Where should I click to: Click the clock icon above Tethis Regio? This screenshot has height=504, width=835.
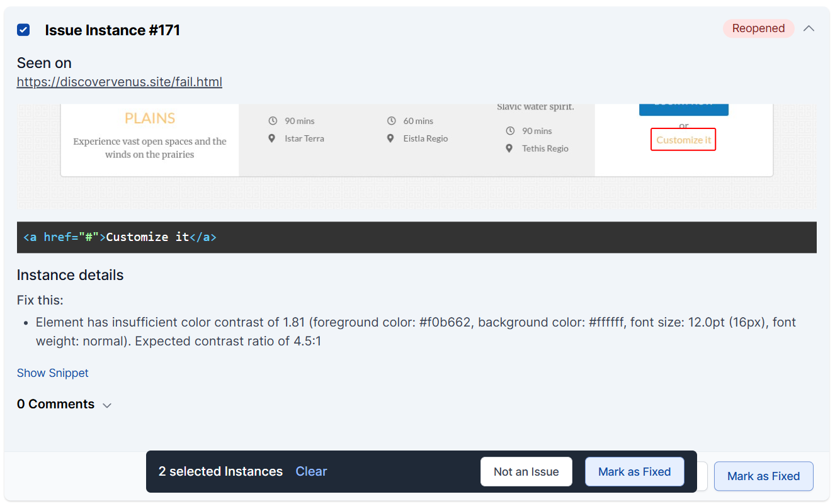pyautogui.click(x=509, y=131)
